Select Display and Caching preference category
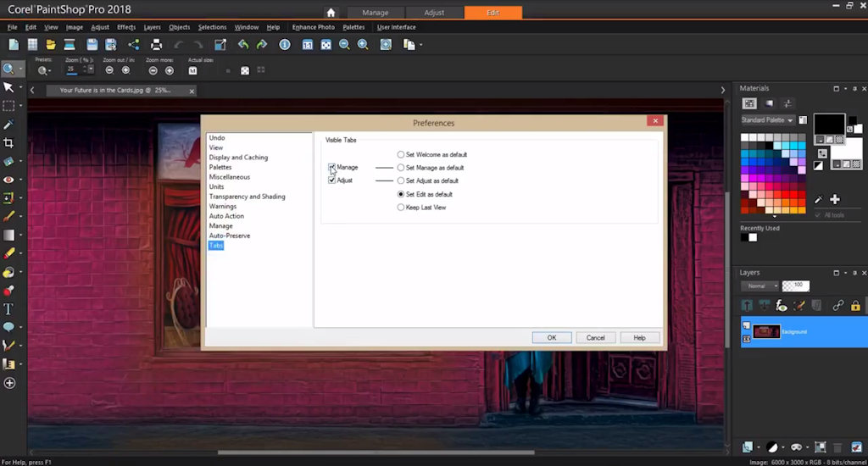Screen dimensions: 868x466 pyautogui.click(x=238, y=158)
